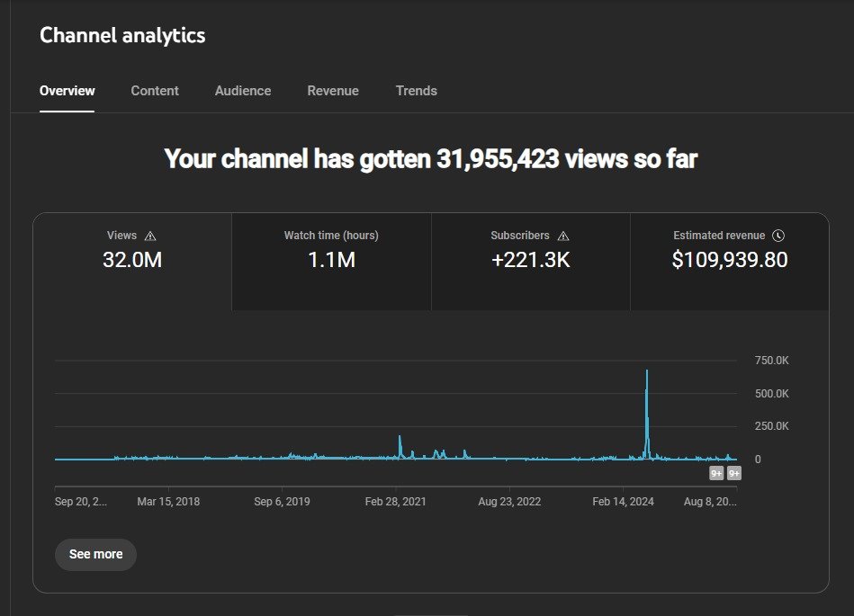Viewport: 854px width, 616px height.
Task: Click the clock icon next to Estimated revenue
Action: tap(778, 236)
